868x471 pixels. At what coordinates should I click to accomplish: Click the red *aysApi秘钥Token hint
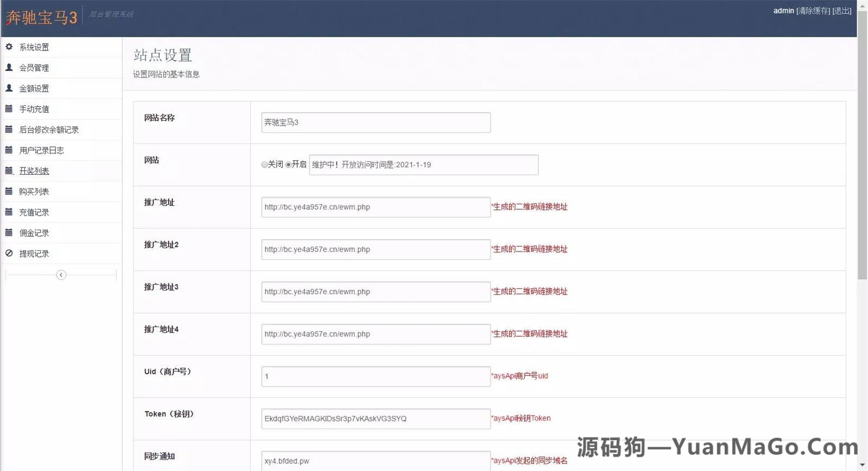pyautogui.click(x=521, y=418)
